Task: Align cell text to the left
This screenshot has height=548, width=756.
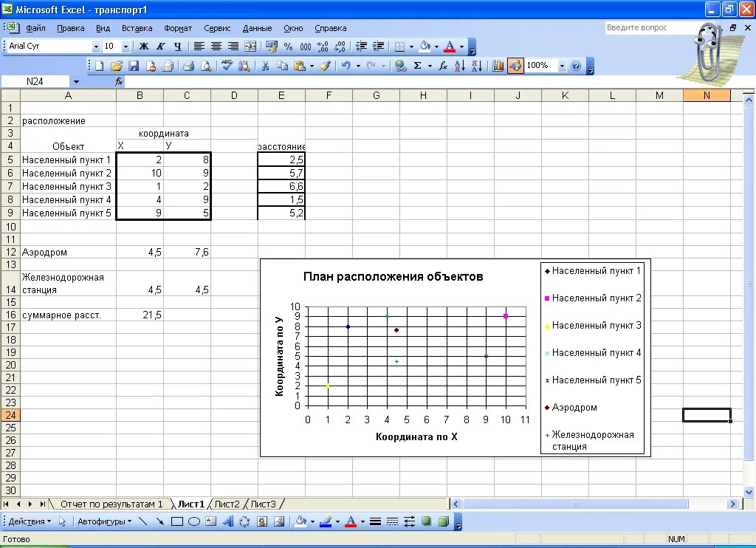Action: click(x=199, y=47)
